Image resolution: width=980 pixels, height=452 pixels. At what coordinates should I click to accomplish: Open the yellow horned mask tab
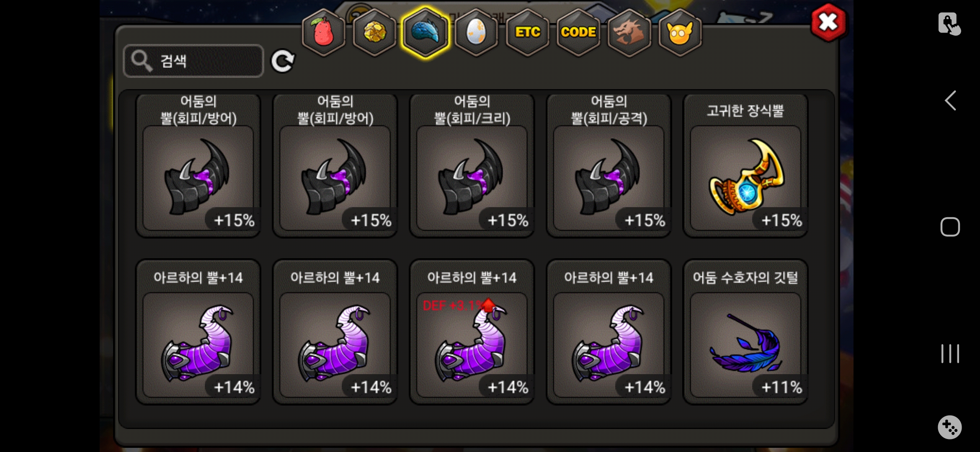tap(680, 32)
